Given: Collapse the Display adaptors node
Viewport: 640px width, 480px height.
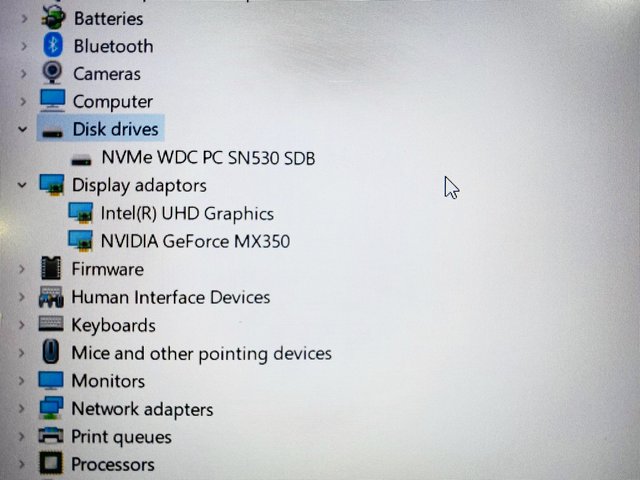Looking at the screenshot, I should [x=22, y=185].
